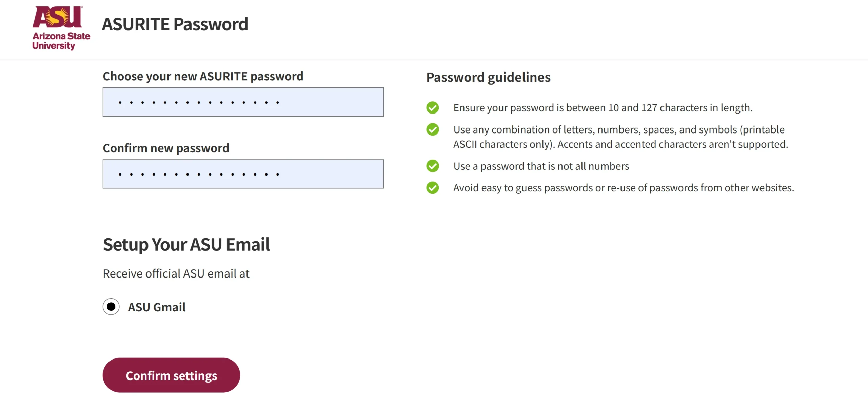The width and height of the screenshot is (868, 410).
Task: Click the green checkmark beside the not-all-numbers guideline
Action: click(432, 166)
